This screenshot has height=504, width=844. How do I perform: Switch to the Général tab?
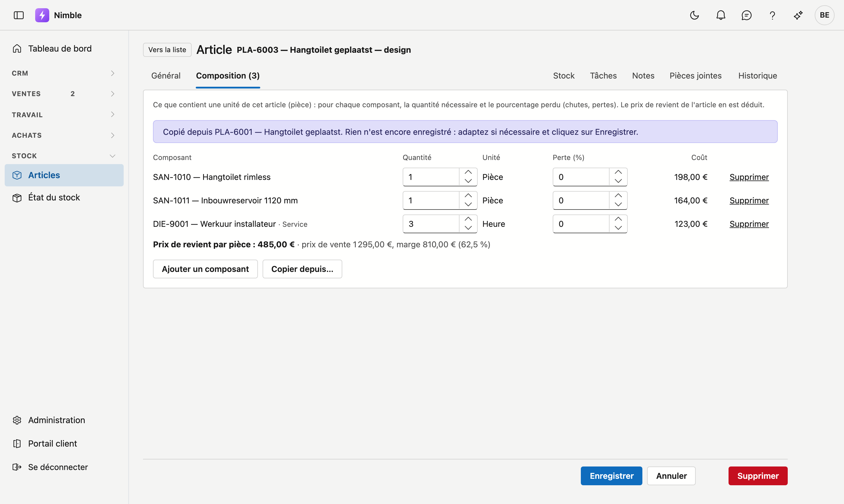[166, 76]
